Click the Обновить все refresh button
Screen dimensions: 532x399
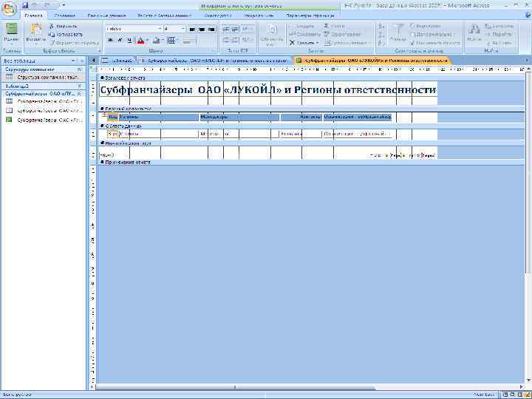click(272, 35)
